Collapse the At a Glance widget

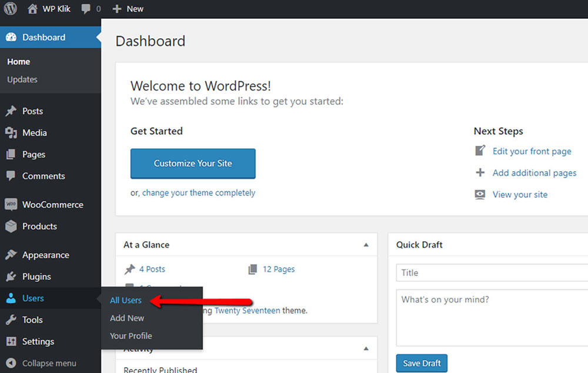coord(366,245)
